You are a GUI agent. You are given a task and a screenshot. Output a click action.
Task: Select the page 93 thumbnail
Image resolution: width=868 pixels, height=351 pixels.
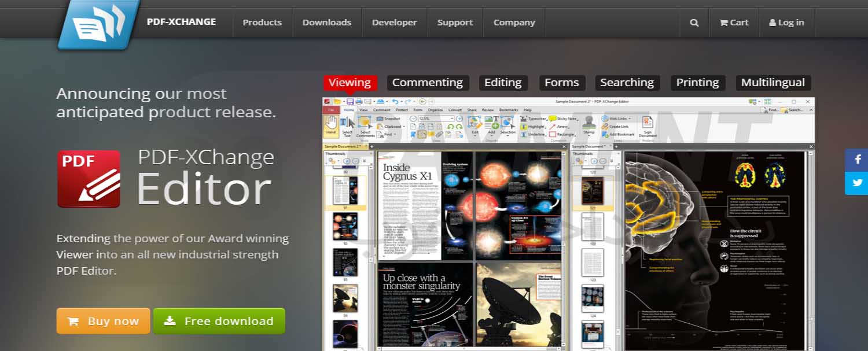tap(345, 263)
